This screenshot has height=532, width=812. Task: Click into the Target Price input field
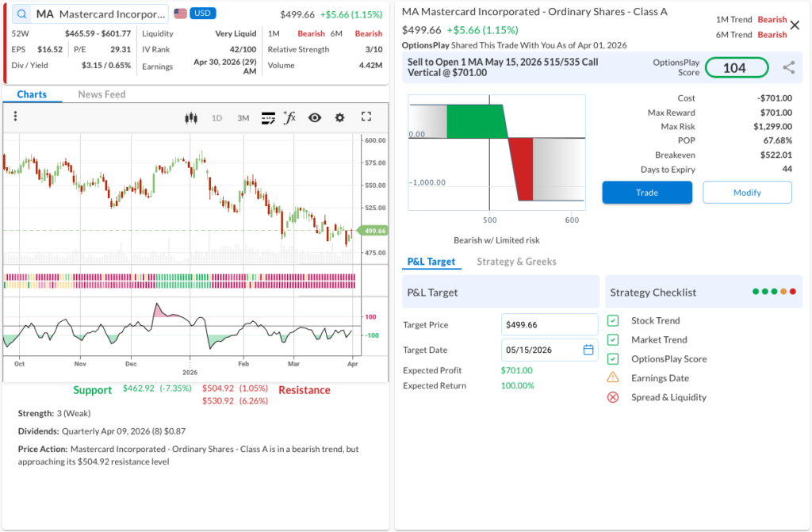550,324
